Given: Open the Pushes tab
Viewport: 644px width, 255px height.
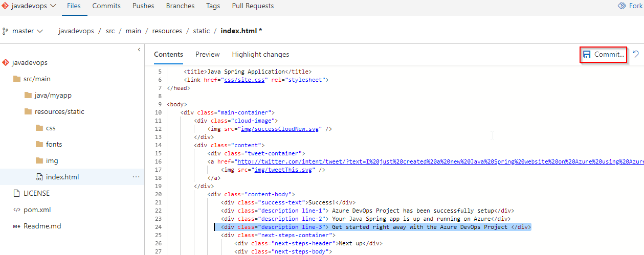Looking at the screenshot, I should click(143, 6).
